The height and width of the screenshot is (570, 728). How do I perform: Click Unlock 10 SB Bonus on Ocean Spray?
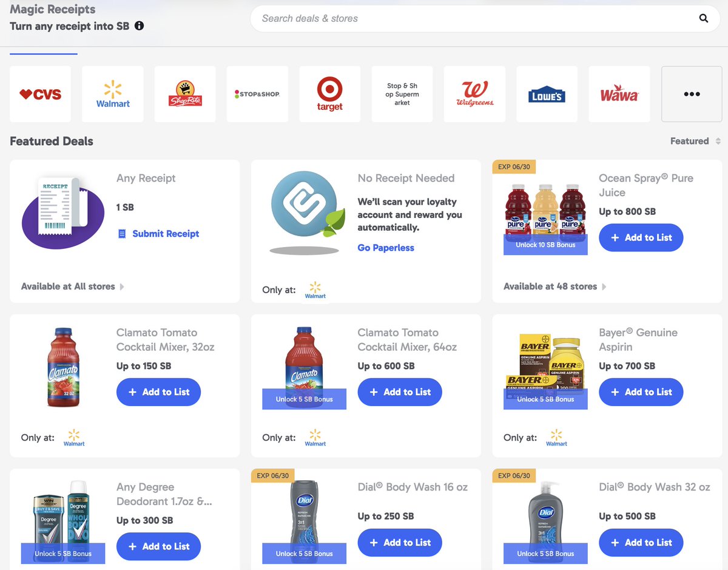(x=545, y=245)
